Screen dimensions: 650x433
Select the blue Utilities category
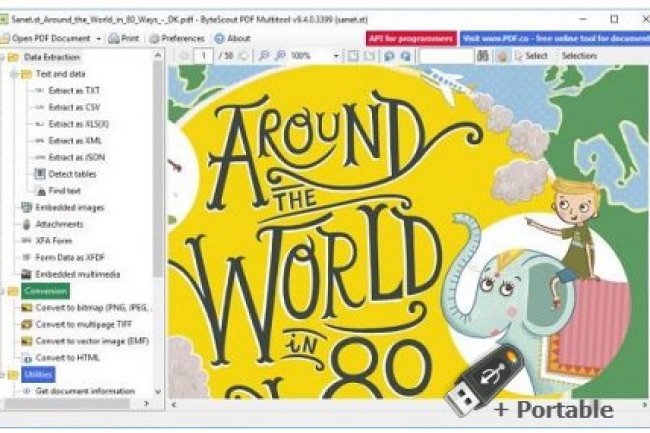point(38,375)
